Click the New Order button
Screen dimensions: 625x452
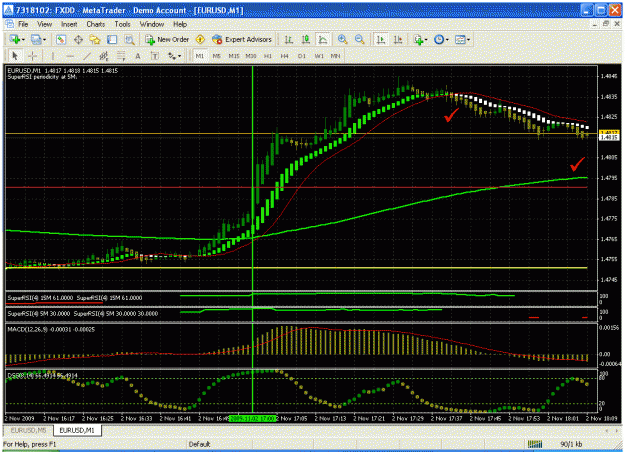167,39
